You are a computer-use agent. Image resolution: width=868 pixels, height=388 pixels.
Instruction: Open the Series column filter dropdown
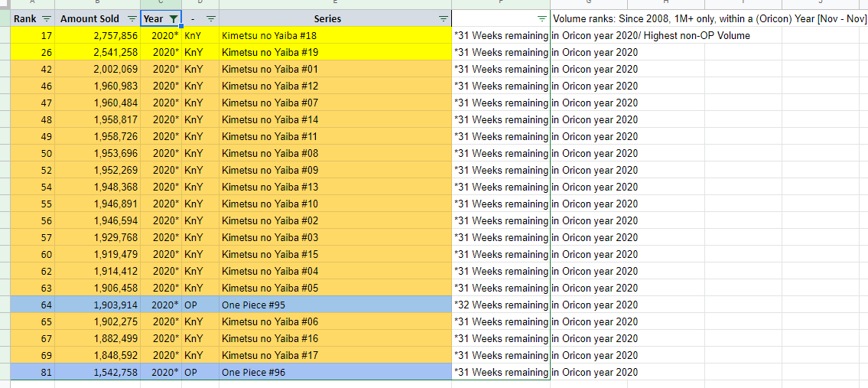click(444, 19)
